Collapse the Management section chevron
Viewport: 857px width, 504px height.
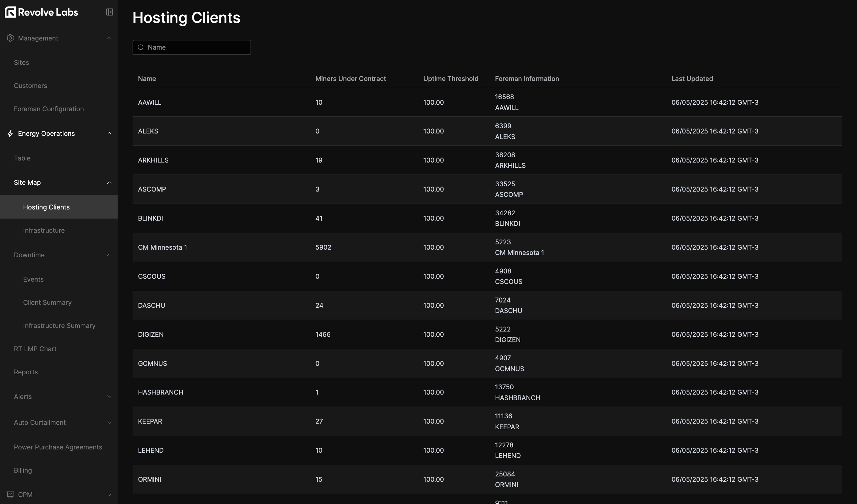pyautogui.click(x=109, y=38)
